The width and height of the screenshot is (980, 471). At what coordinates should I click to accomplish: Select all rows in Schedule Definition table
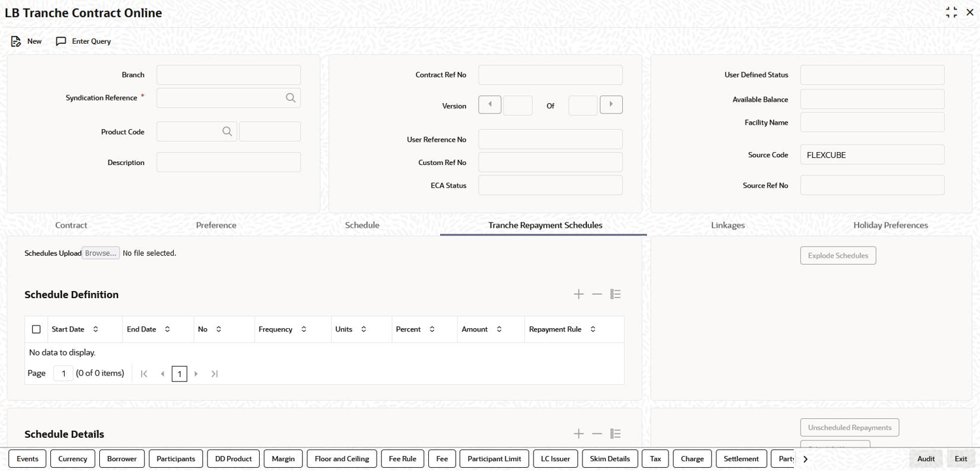[x=36, y=329]
